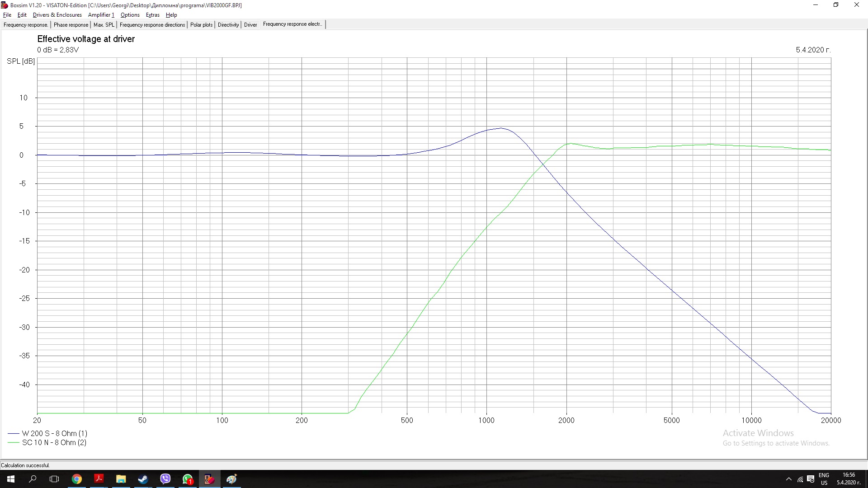Click the Boxsim application icon in title bar

click(5, 5)
